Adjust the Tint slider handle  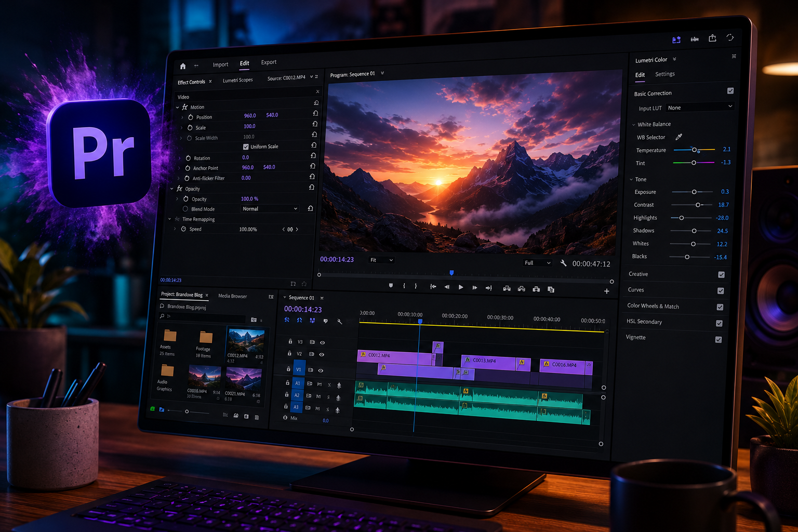tap(694, 163)
